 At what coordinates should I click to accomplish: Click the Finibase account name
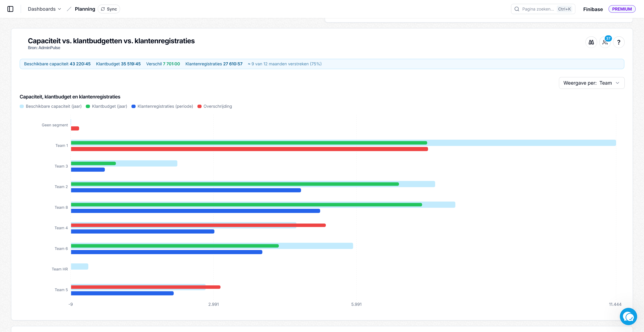(593, 9)
